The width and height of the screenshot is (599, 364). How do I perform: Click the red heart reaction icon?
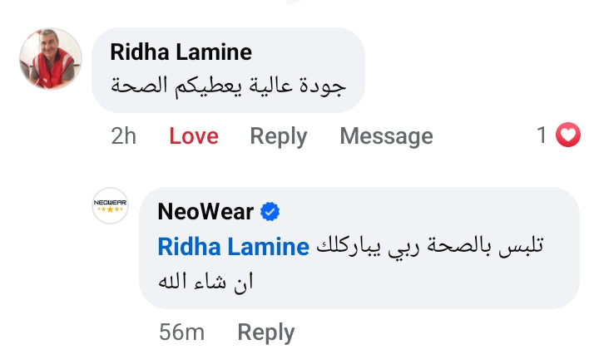(567, 135)
